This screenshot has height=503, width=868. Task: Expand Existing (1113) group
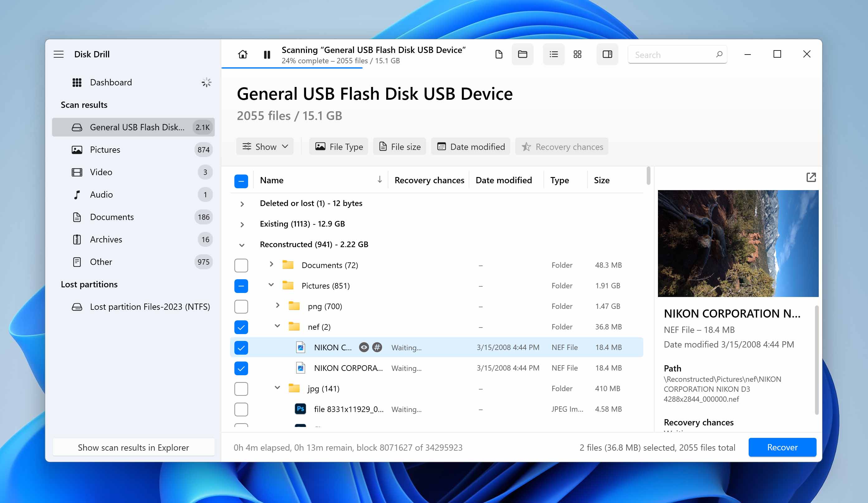[x=242, y=225]
